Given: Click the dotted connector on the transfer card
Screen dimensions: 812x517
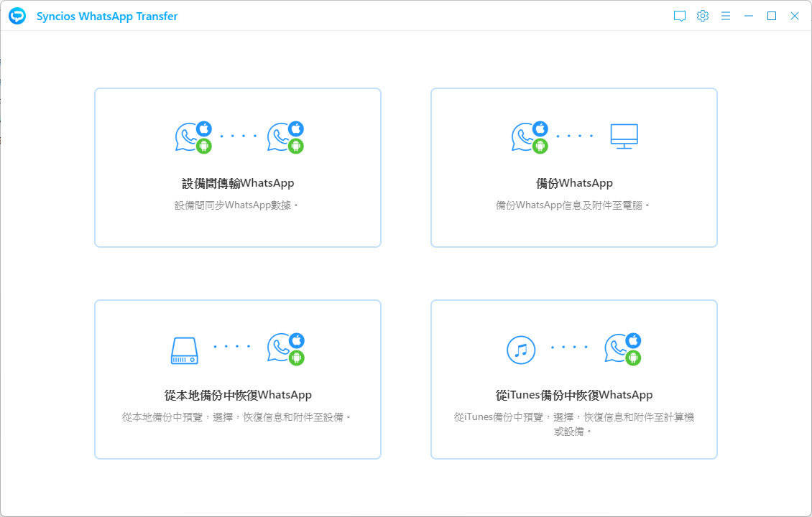Looking at the screenshot, I should [239, 135].
